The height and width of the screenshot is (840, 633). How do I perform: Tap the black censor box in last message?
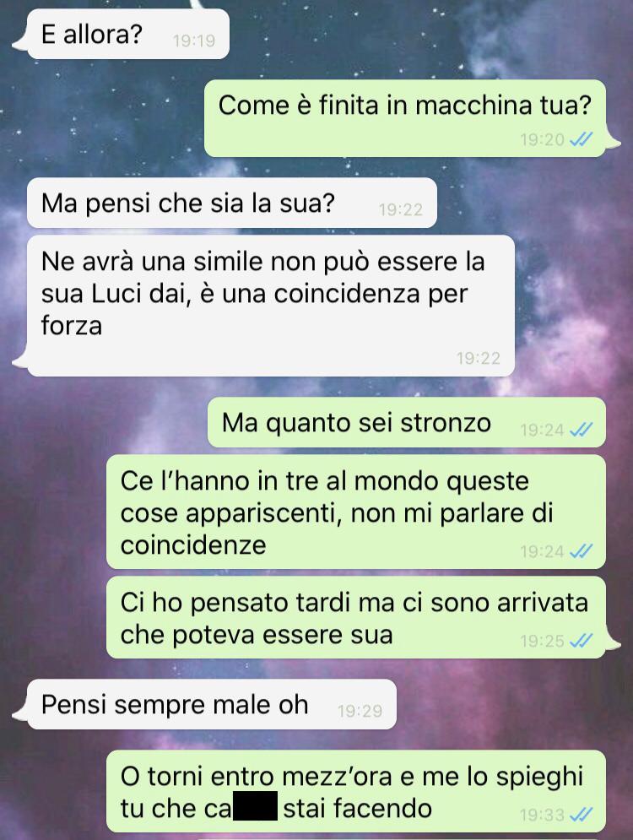tap(255, 805)
